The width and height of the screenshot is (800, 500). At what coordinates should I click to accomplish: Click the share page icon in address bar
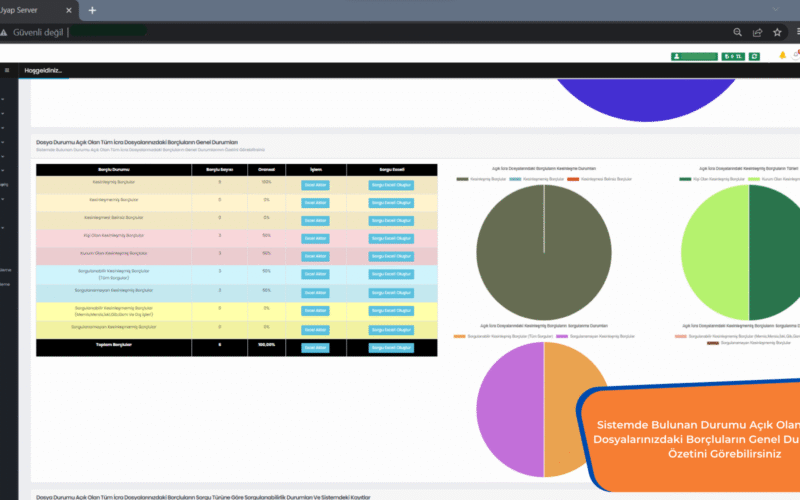pos(757,32)
